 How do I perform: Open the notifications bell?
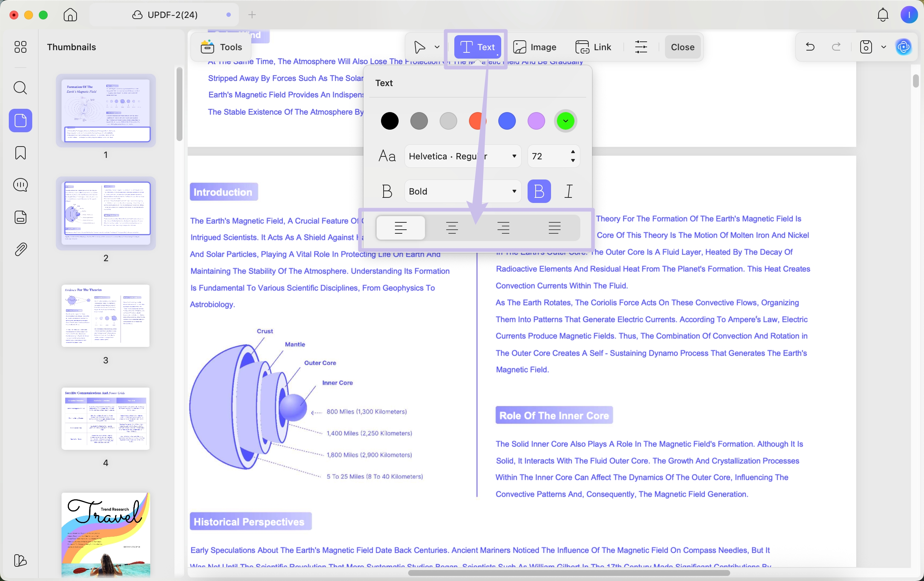click(883, 15)
